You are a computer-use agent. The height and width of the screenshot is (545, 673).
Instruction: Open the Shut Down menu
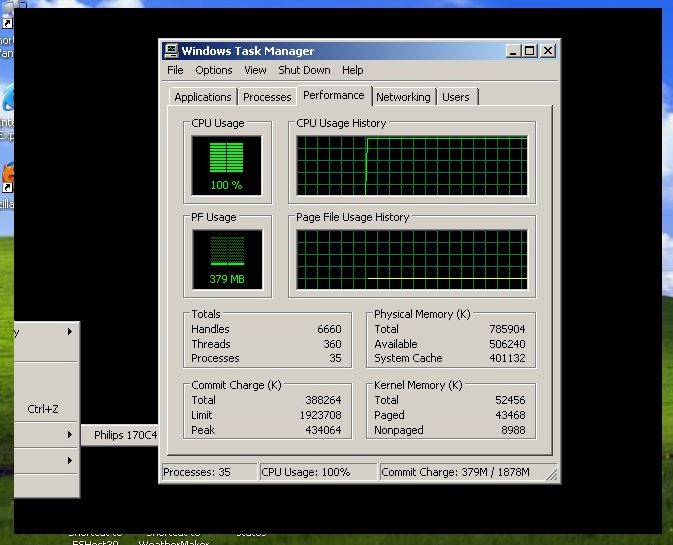click(304, 70)
